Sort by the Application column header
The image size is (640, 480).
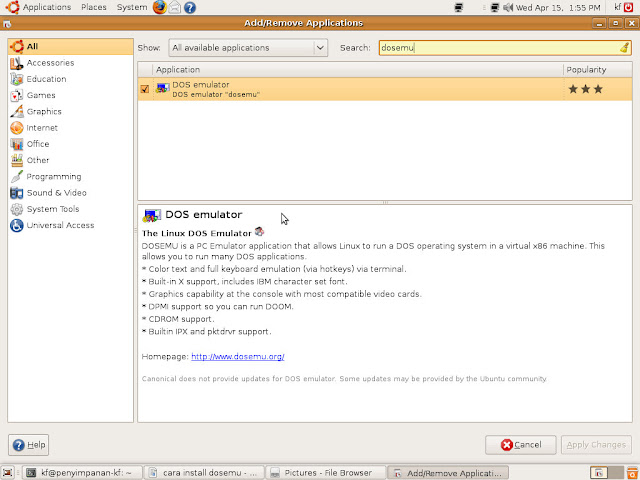pyautogui.click(x=358, y=70)
